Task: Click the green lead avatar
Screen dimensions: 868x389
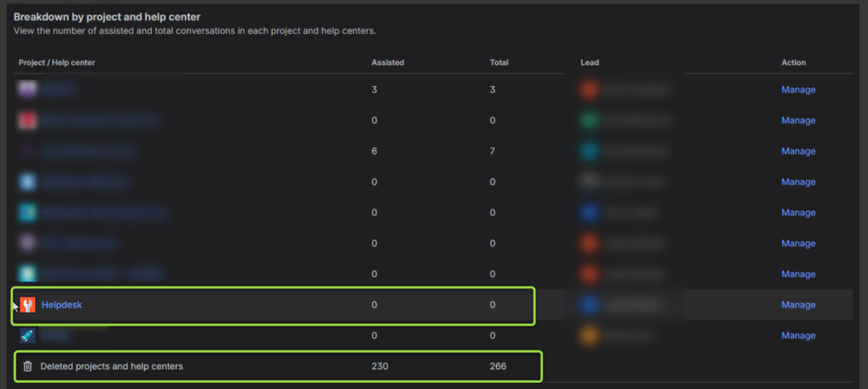Action: 590,121
